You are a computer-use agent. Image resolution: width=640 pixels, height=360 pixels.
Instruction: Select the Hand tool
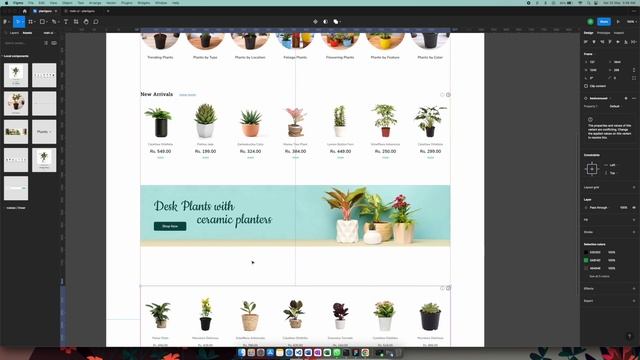click(86, 22)
